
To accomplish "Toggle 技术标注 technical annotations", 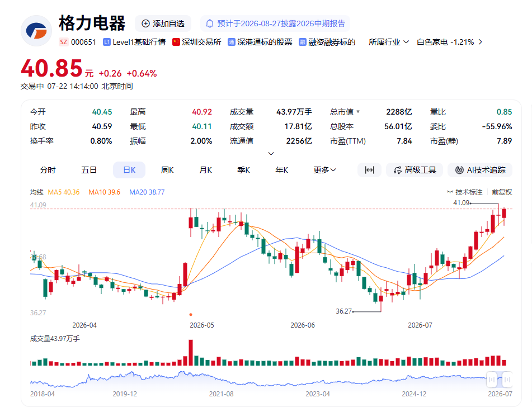I will [x=464, y=192].
